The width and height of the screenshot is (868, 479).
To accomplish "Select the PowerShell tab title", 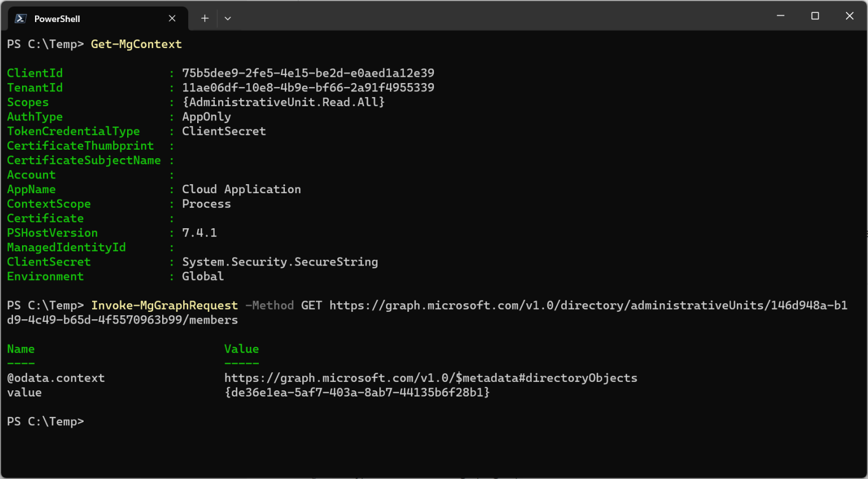I will [57, 19].
